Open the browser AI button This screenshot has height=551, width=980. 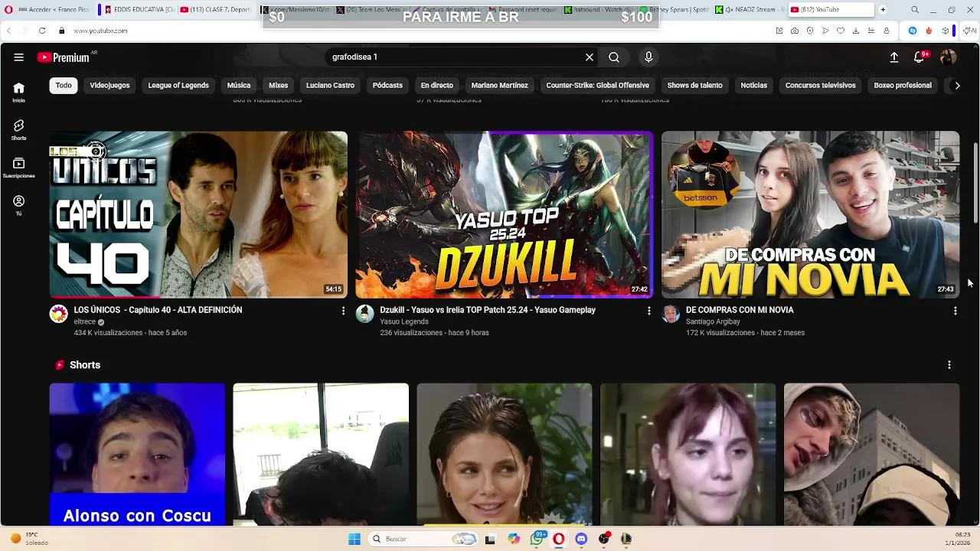click(x=972, y=31)
